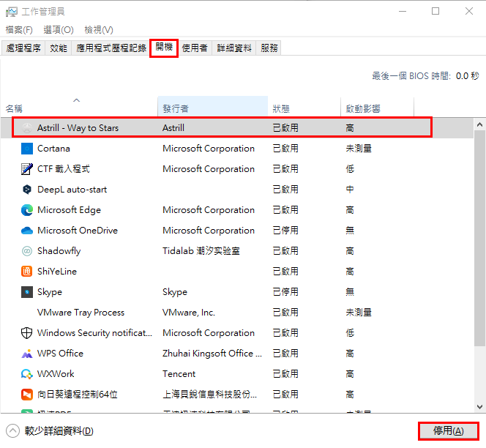Click the 停用(A) button

click(x=448, y=431)
